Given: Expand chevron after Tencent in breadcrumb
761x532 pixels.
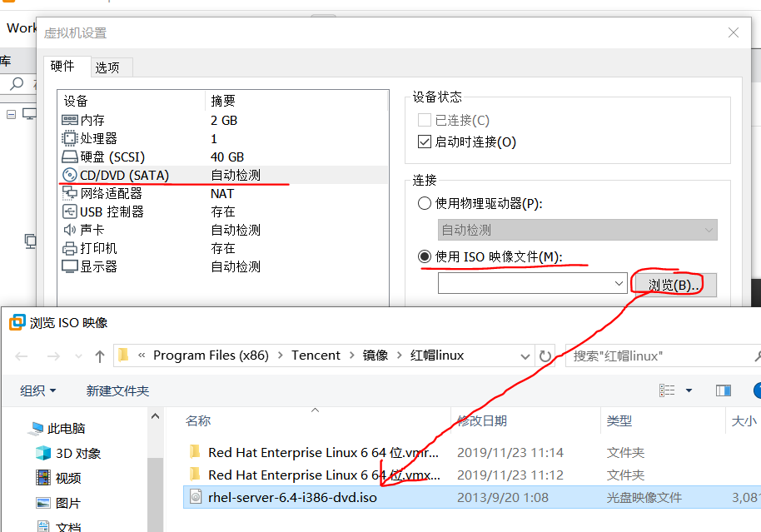Looking at the screenshot, I should (351, 355).
